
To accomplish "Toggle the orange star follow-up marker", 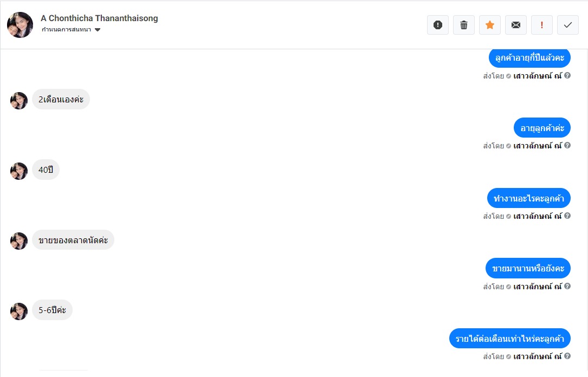I will click(490, 25).
